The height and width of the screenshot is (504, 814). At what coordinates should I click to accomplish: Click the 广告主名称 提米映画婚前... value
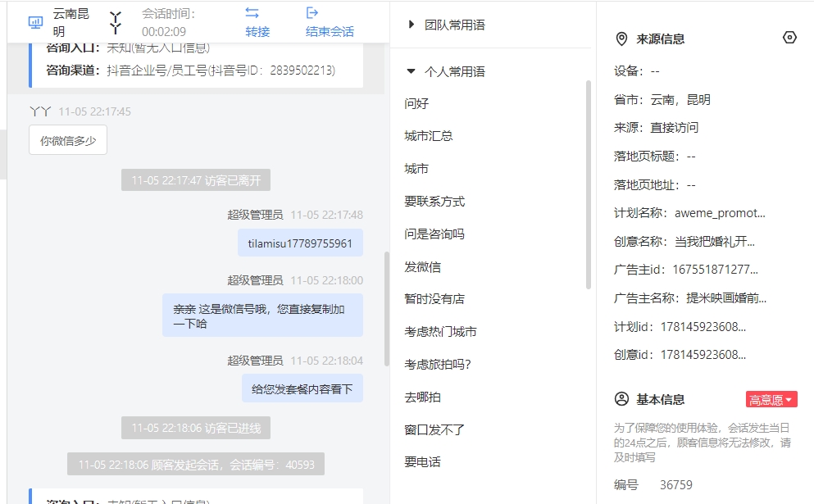(726, 298)
